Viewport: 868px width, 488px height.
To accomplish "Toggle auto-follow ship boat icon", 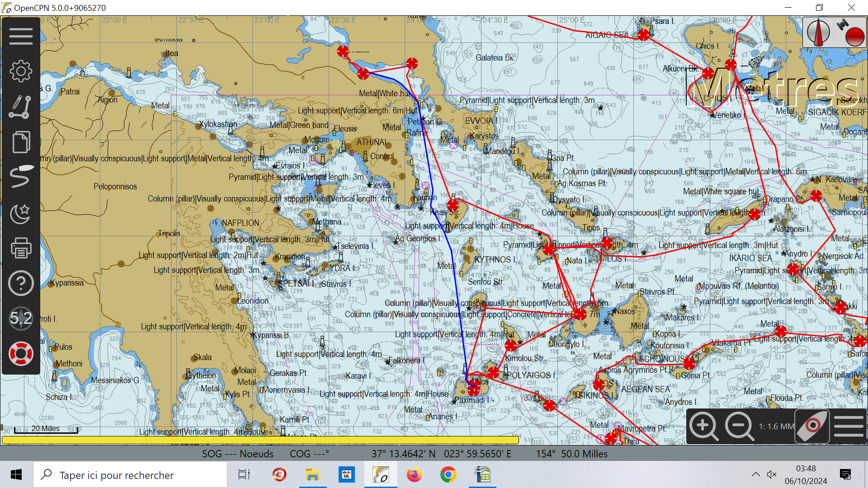I will tap(812, 426).
